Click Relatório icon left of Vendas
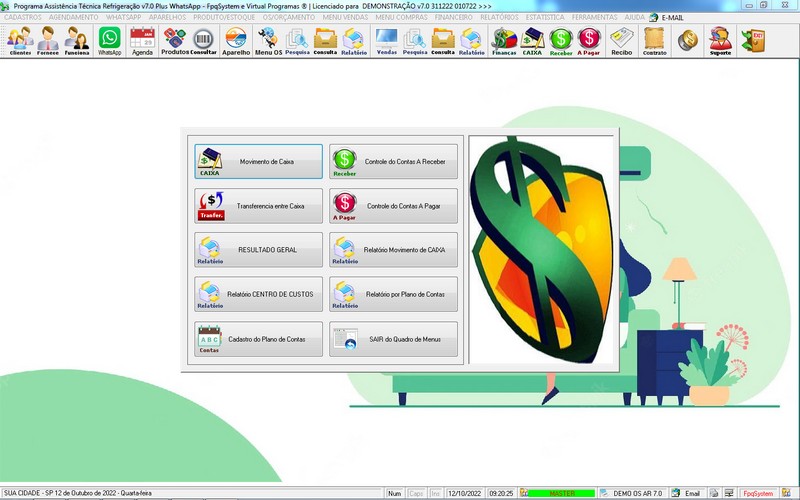The height and width of the screenshot is (500, 800). [x=354, y=41]
